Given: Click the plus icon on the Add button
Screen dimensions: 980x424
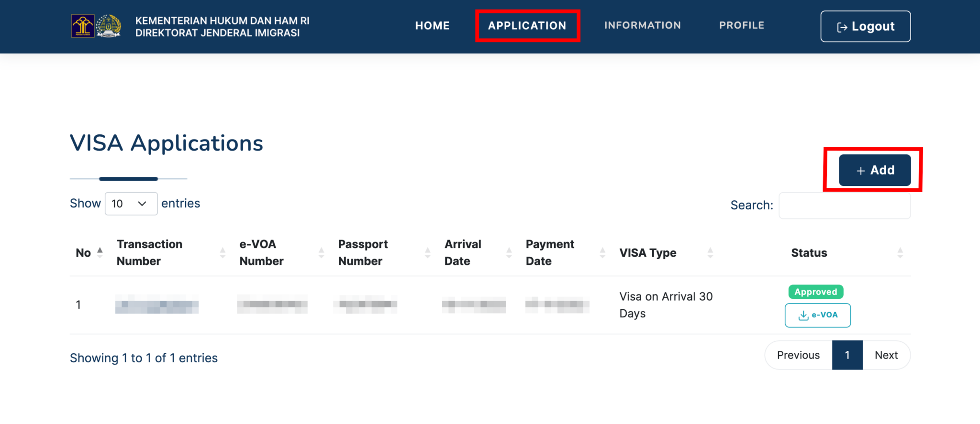Looking at the screenshot, I should tap(860, 171).
